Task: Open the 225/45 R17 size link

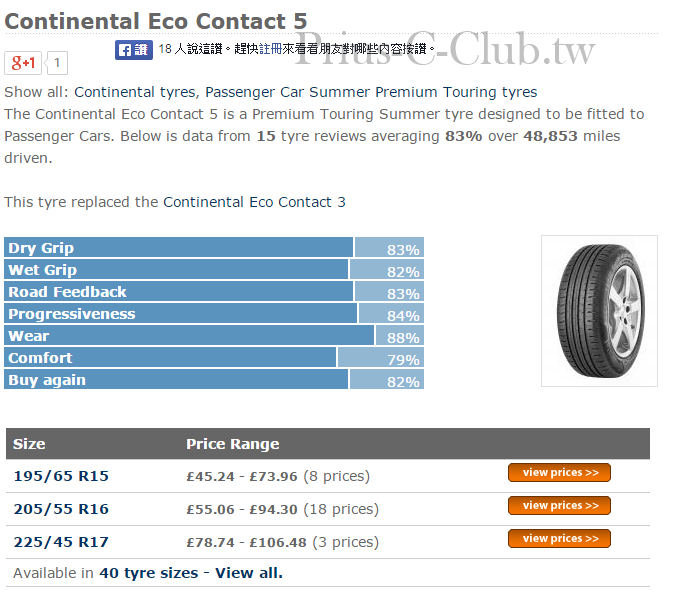Action: pos(61,542)
